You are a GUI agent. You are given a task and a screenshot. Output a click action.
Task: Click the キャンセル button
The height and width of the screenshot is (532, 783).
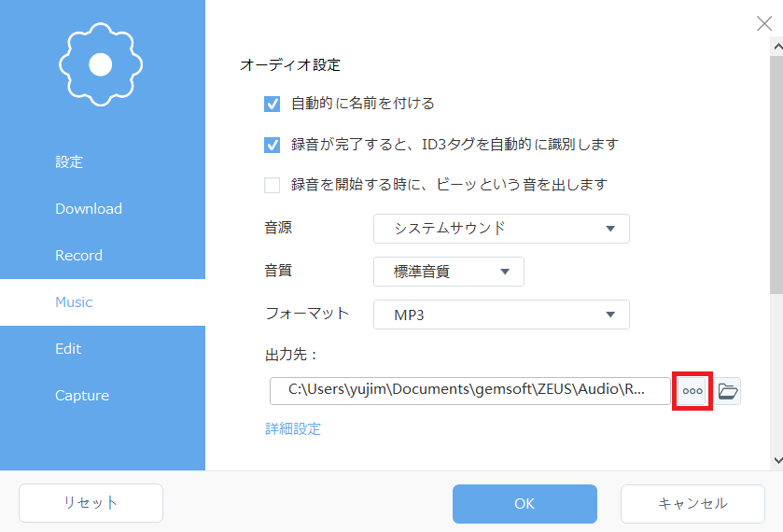pos(692,504)
